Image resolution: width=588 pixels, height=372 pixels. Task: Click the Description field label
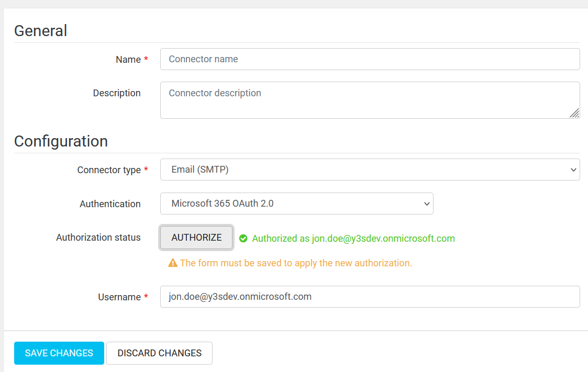coord(117,93)
